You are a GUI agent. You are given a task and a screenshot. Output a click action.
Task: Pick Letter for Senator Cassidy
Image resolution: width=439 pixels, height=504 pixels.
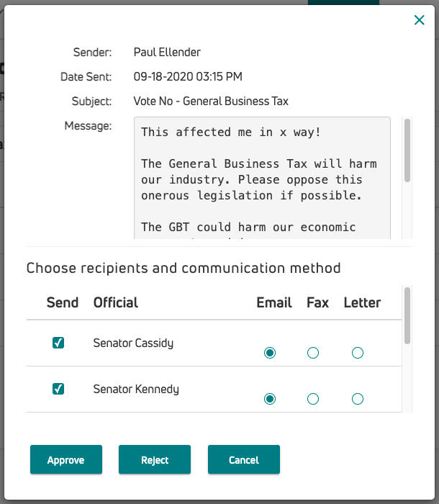pos(358,353)
